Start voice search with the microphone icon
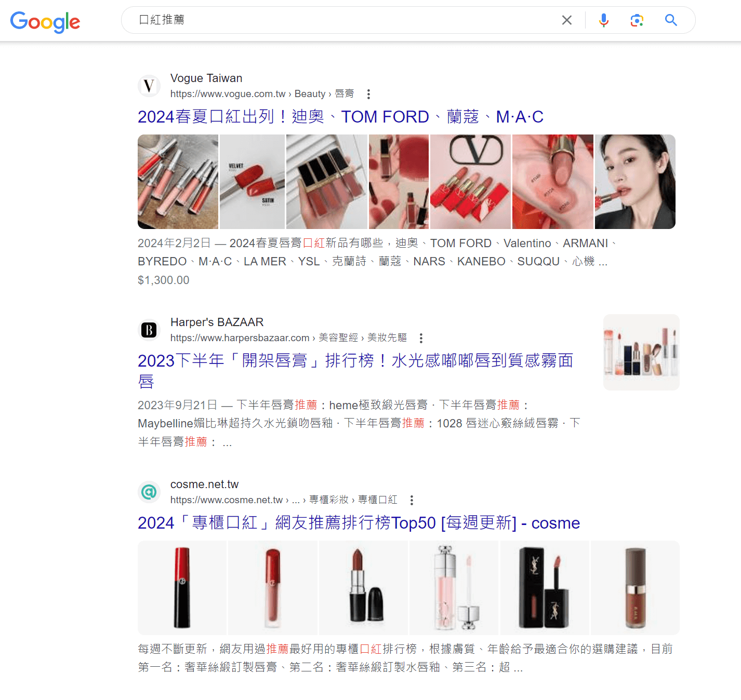The image size is (741, 700). pyautogui.click(x=604, y=20)
